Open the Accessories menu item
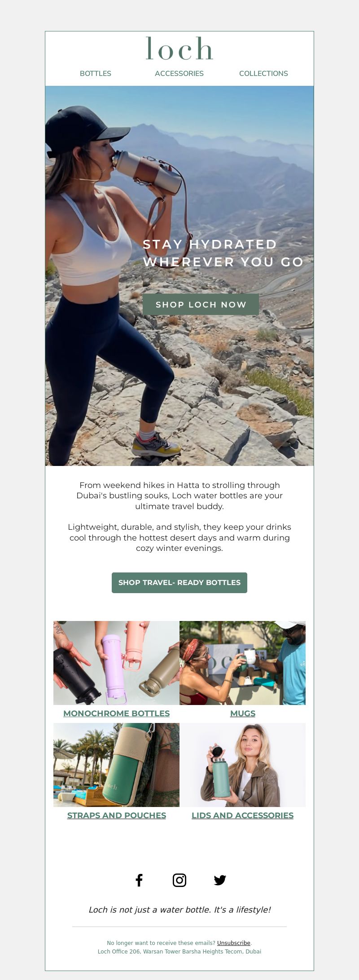359x980 pixels. (x=179, y=73)
